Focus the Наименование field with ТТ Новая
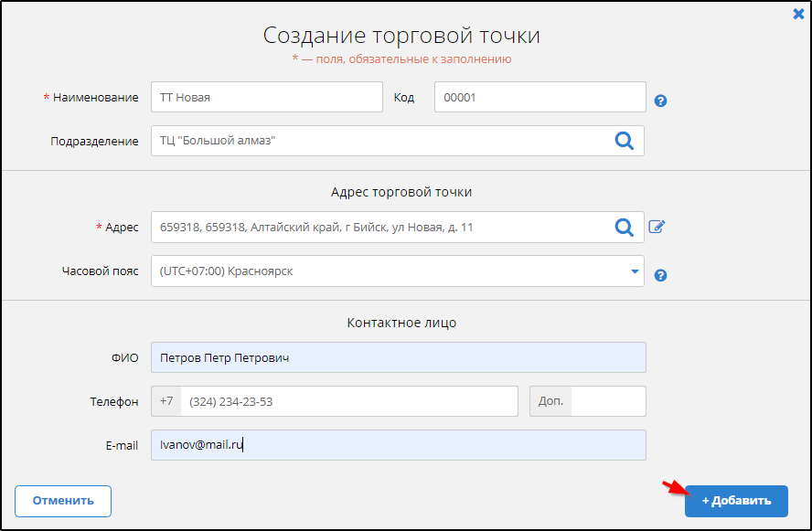This screenshot has width=812, height=531. [267, 97]
